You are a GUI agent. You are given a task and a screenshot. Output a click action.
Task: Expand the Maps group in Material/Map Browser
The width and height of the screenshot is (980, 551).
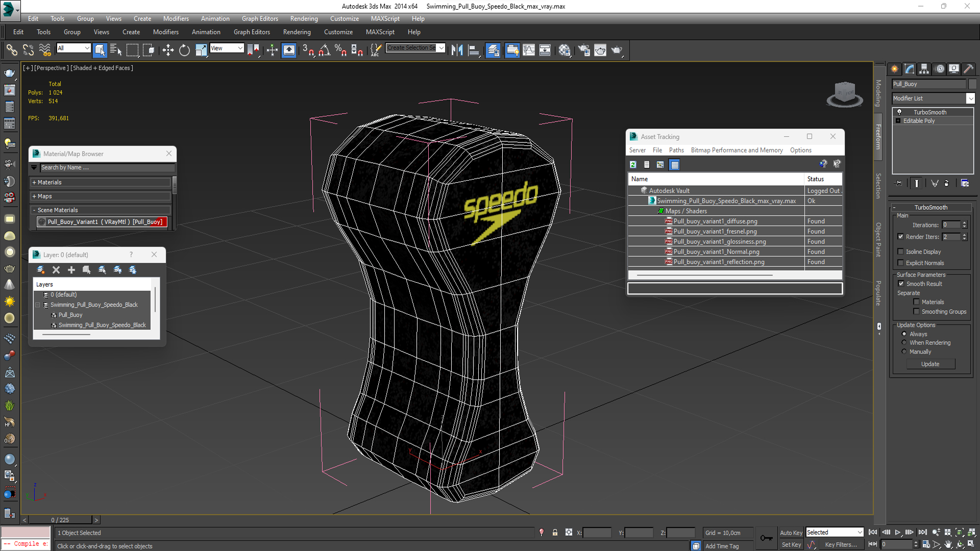(101, 196)
